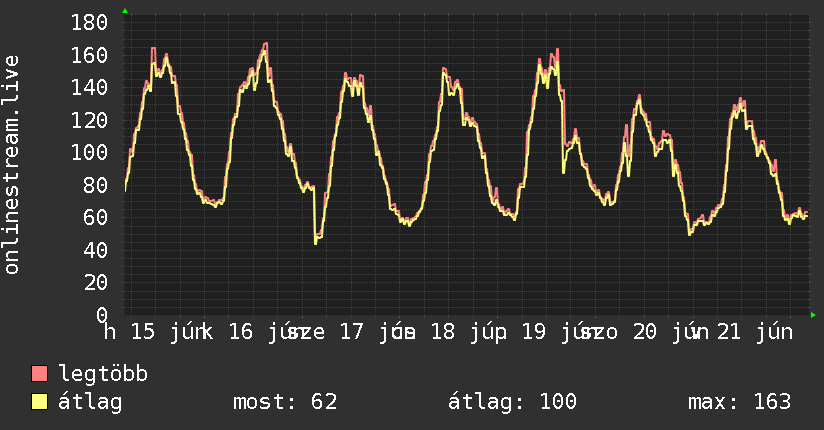This screenshot has width=824, height=430.
Task: Click the 180 y-axis label
Action: pyautogui.click(x=89, y=23)
